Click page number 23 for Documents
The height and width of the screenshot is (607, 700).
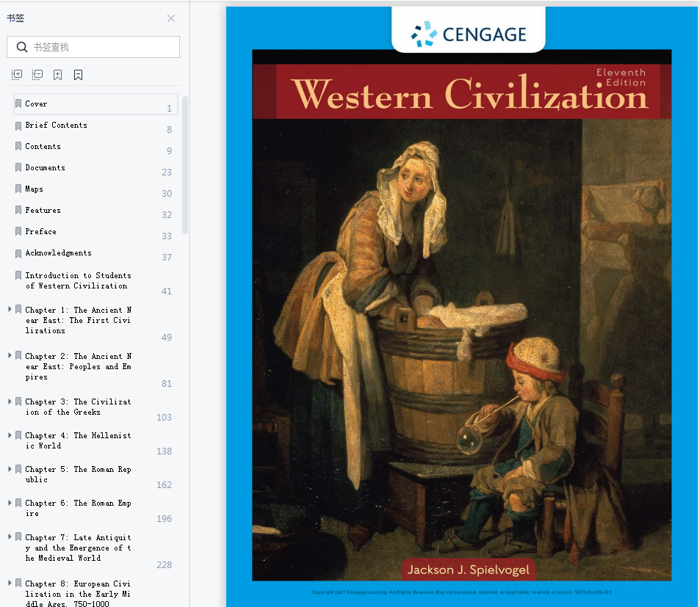tap(167, 172)
